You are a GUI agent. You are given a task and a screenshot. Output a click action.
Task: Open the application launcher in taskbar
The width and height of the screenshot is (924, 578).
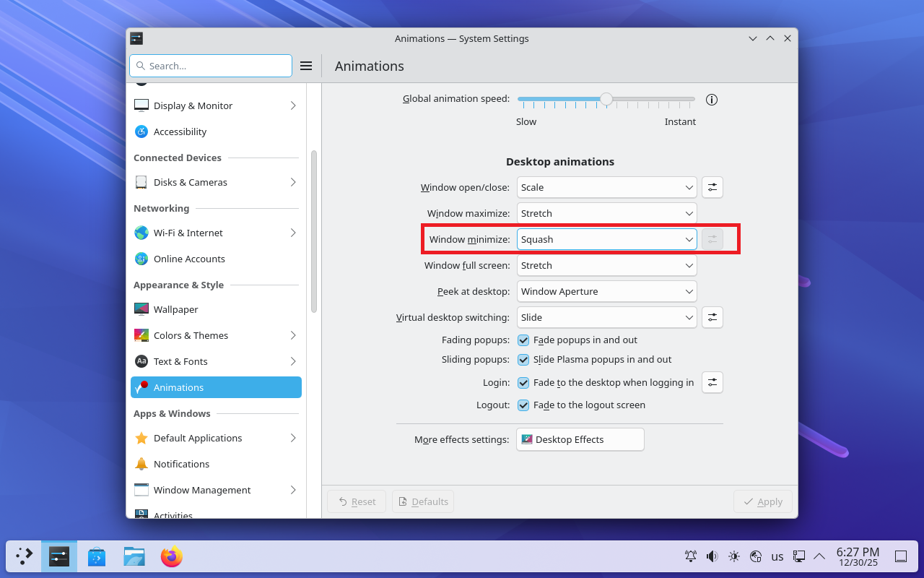pos(25,556)
